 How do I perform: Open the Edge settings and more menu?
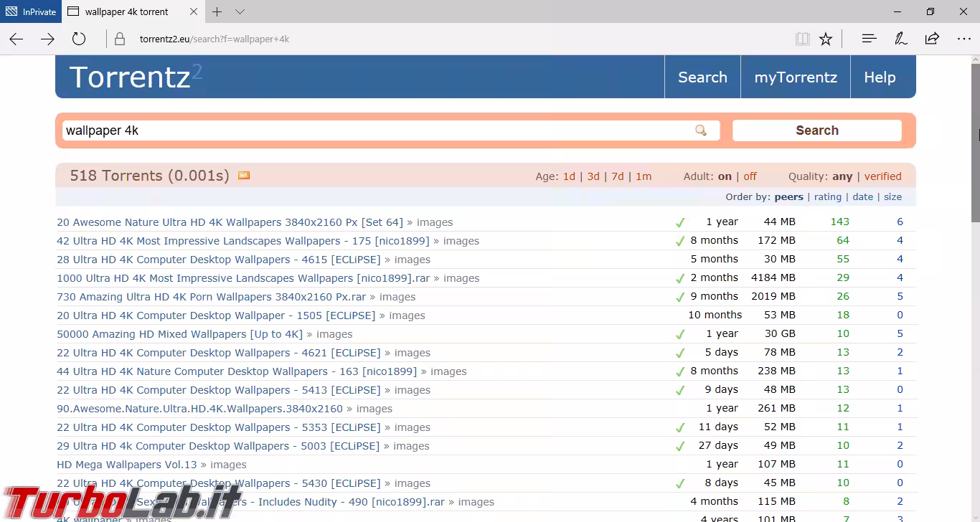963,39
